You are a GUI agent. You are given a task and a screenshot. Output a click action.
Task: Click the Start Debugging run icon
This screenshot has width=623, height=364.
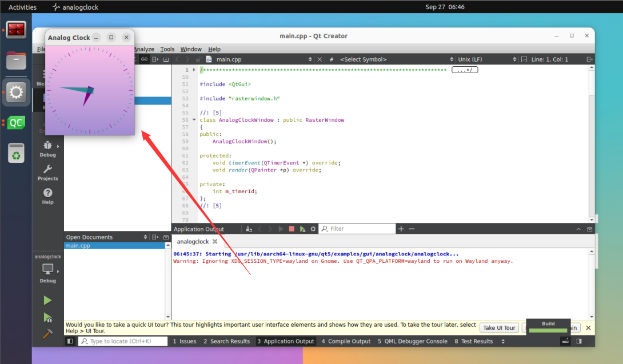point(47,318)
